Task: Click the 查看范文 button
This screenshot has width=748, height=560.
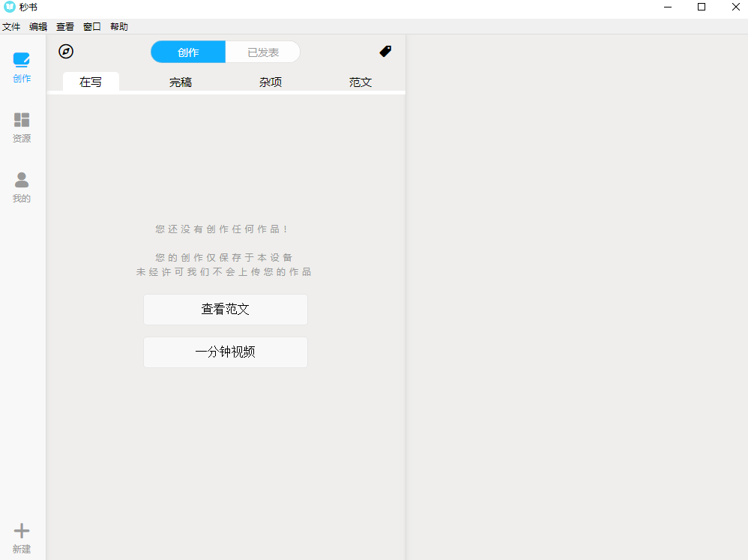Action: pos(225,310)
